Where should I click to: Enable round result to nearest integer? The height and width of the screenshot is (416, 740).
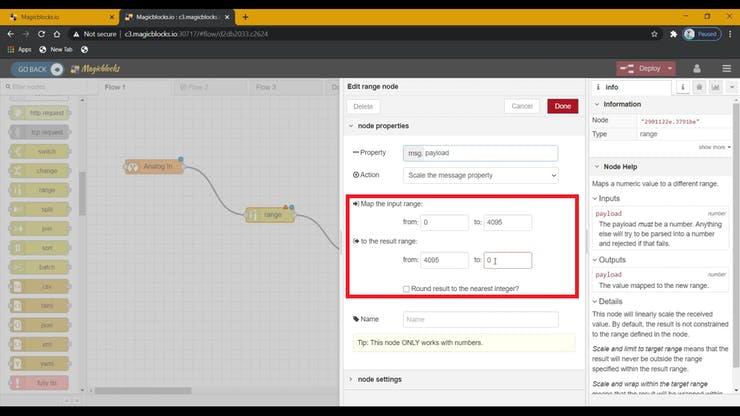pos(405,289)
